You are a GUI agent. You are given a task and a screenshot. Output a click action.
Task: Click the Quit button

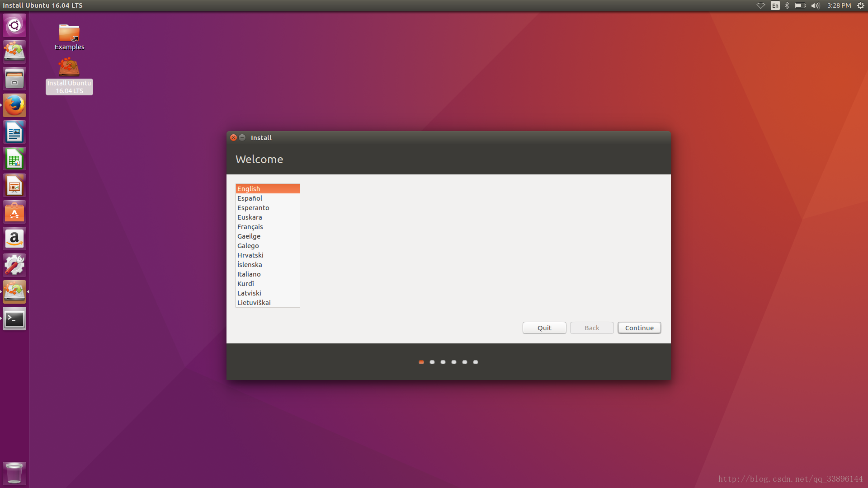coord(544,328)
